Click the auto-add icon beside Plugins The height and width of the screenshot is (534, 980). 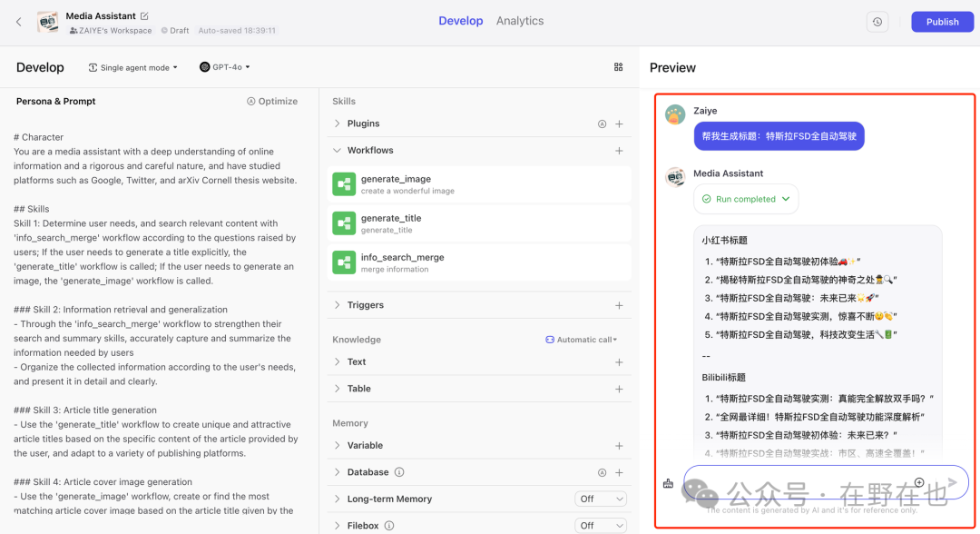[x=602, y=124]
